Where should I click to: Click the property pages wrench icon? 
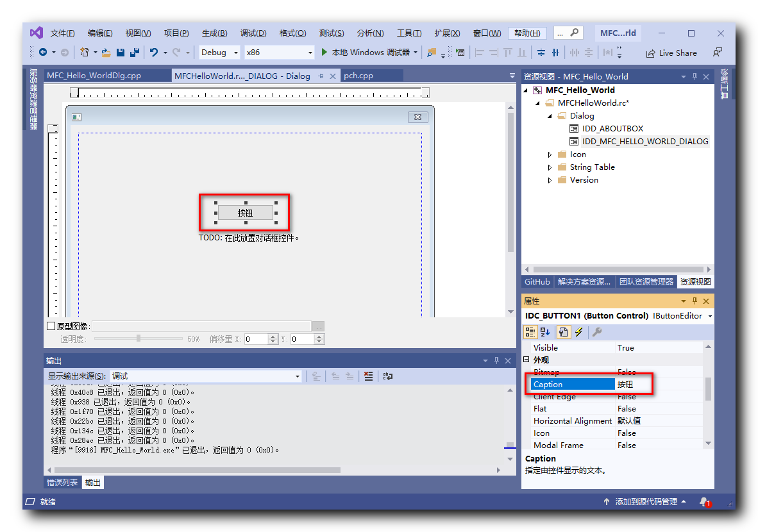597,332
